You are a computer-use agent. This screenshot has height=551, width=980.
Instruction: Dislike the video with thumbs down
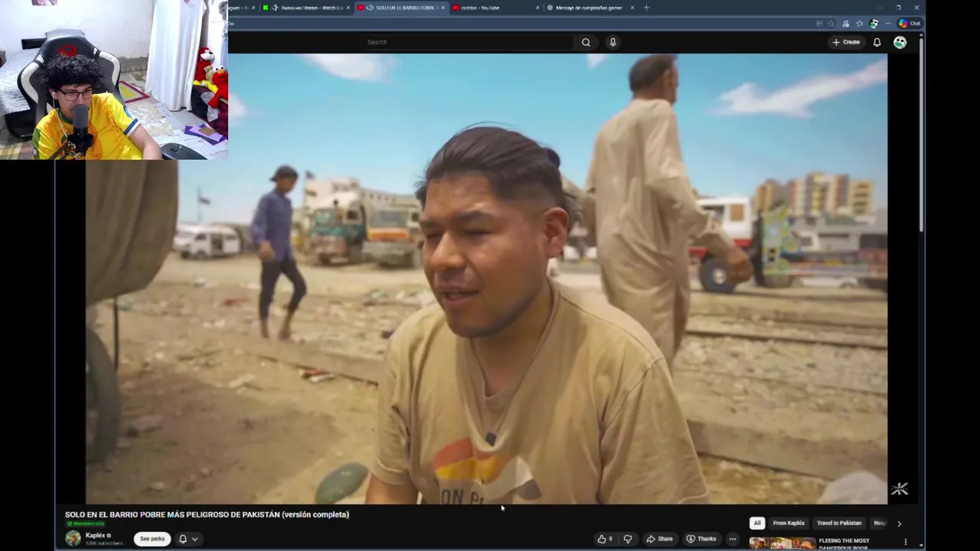coord(628,539)
